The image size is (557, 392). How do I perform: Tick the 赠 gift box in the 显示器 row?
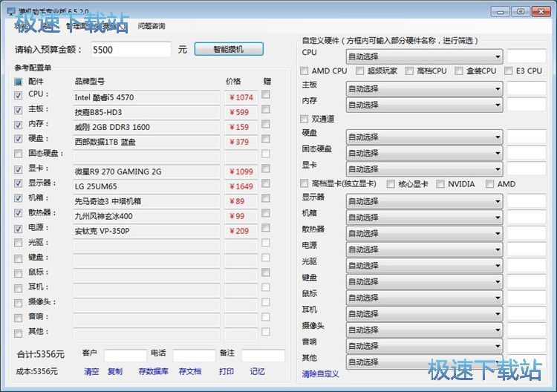266,183
